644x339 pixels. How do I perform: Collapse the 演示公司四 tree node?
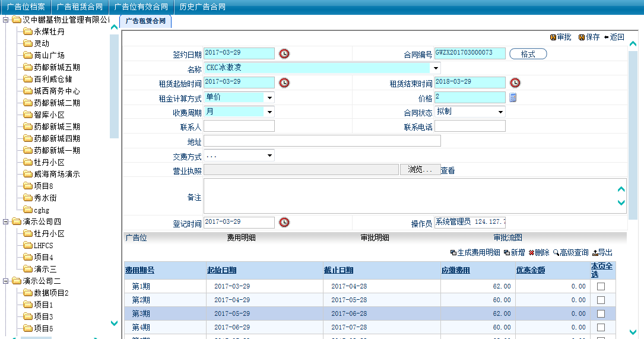point(5,221)
